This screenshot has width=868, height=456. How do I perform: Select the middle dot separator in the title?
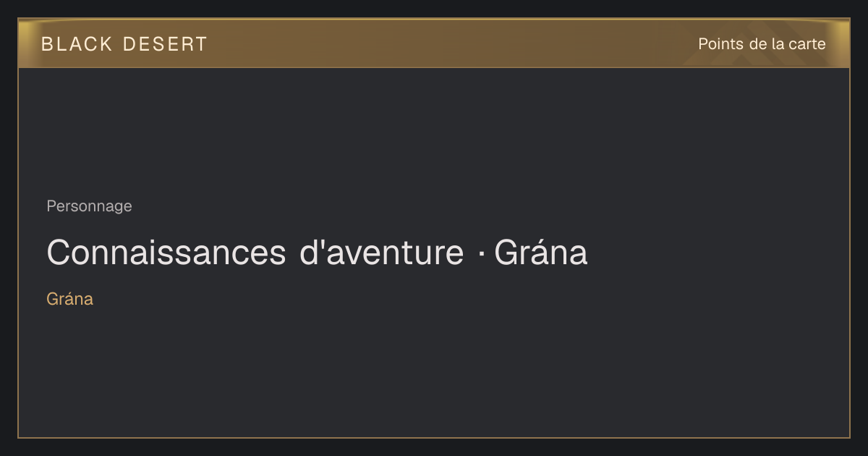[480, 253]
